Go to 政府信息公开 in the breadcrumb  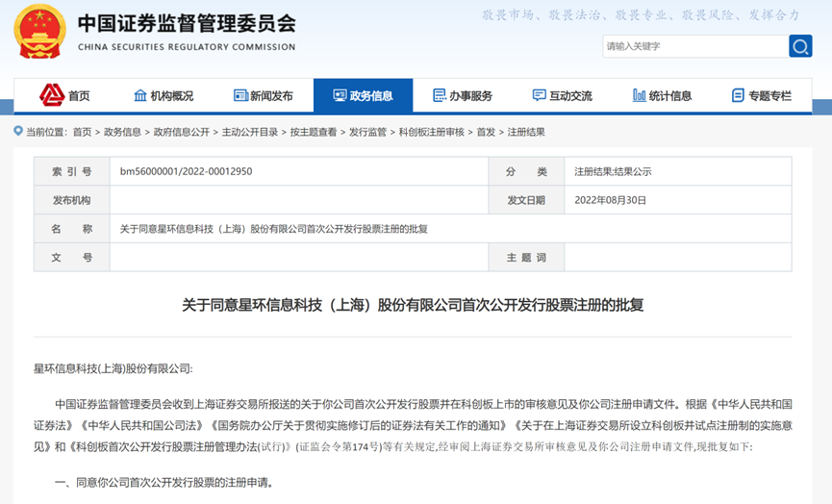182,132
